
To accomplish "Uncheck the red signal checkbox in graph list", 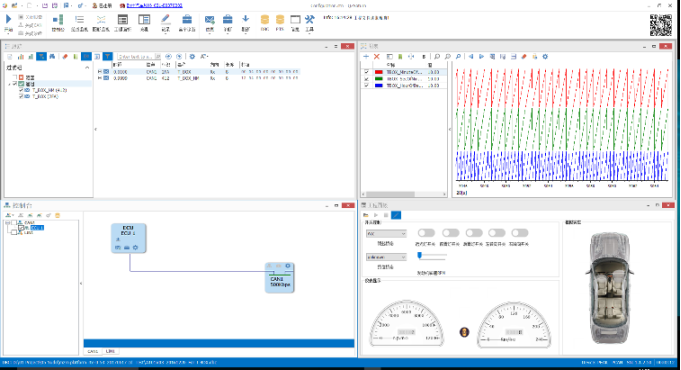I will (366, 72).
